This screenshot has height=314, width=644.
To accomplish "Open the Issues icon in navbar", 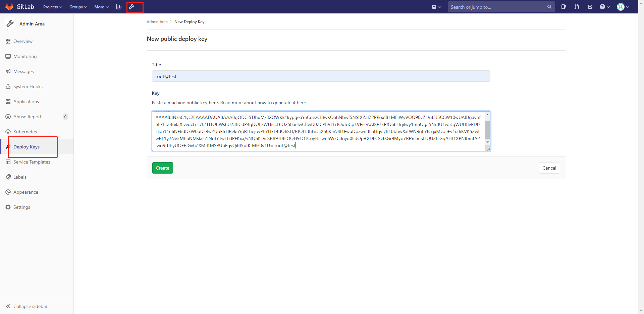I will [x=563, y=7].
